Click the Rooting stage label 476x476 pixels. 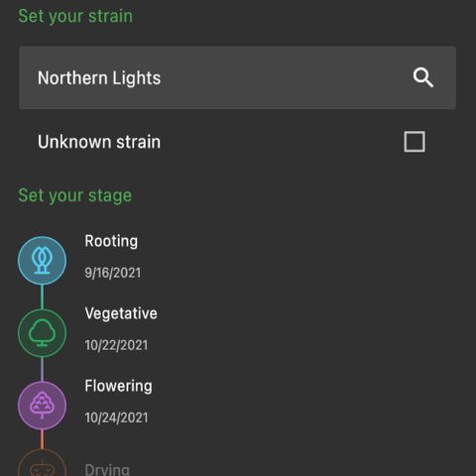pos(111,241)
